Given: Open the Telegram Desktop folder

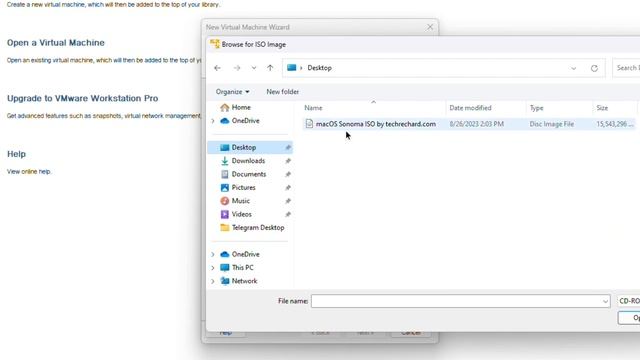Looking at the screenshot, I should tap(258, 228).
